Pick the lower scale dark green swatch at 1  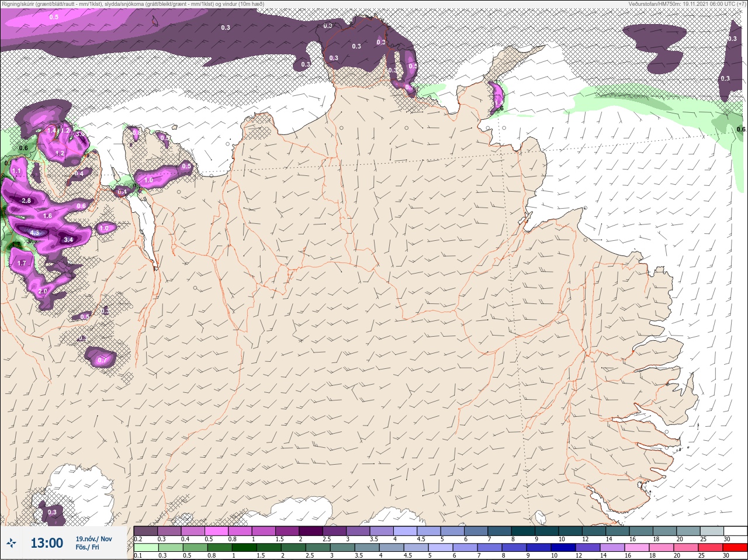[244, 547]
